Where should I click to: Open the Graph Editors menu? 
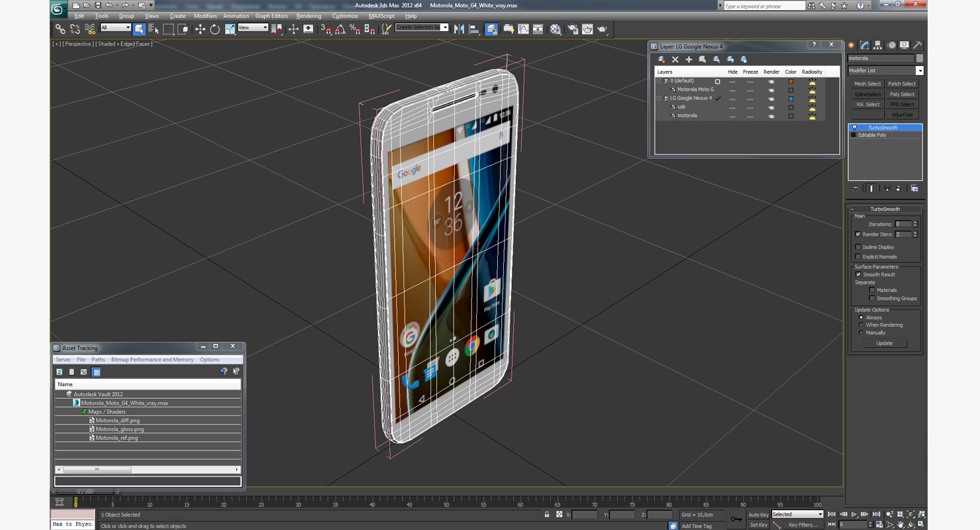tap(271, 16)
